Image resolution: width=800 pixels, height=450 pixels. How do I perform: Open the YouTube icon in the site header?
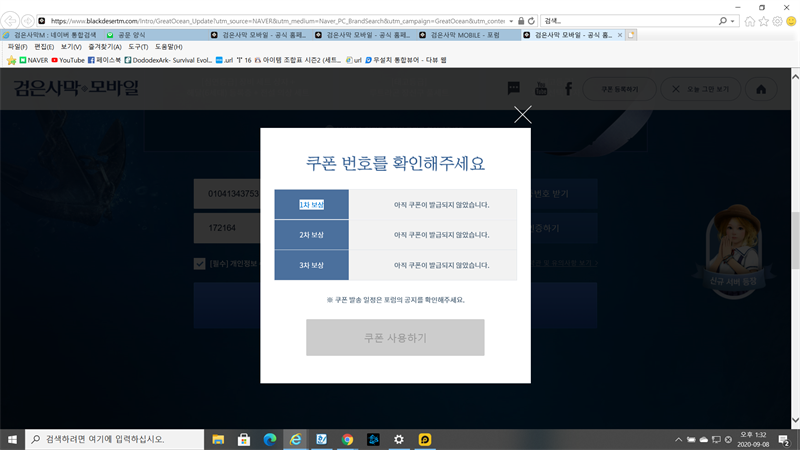[541, 89]
